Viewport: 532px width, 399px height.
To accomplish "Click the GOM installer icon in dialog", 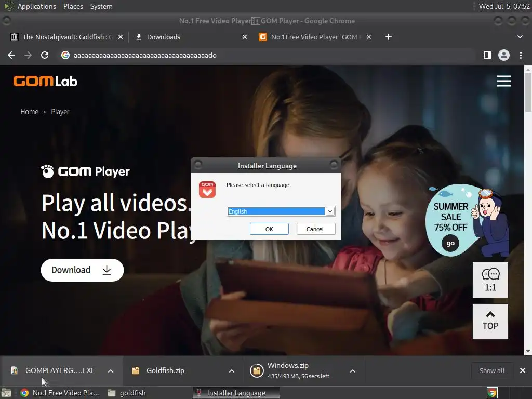I will coord(207,189).
